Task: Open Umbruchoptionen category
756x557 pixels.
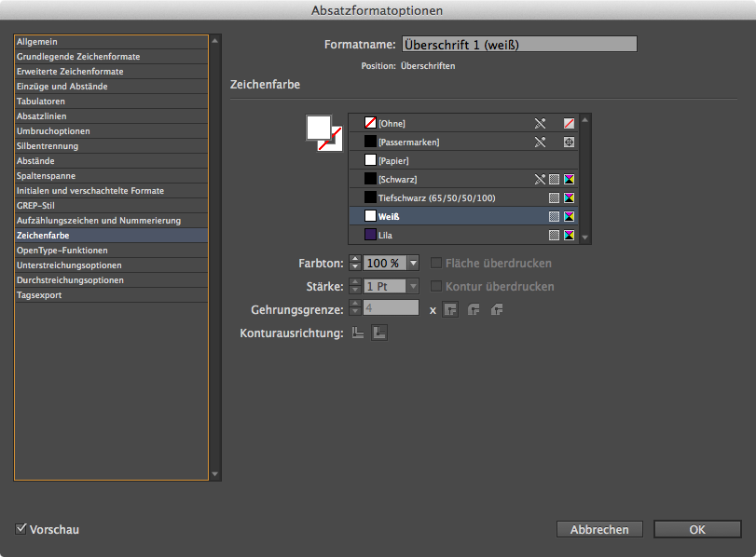Action: [111, 131]
